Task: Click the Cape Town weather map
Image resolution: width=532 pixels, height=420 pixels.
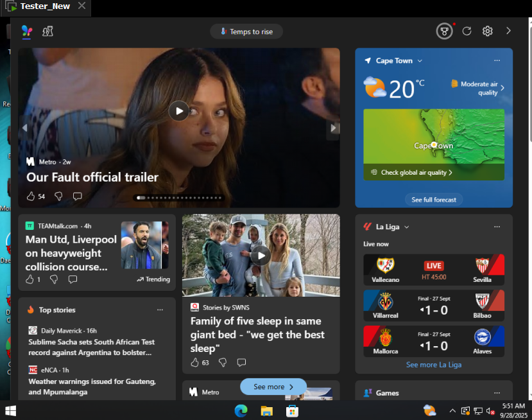Action: [434, 137]
